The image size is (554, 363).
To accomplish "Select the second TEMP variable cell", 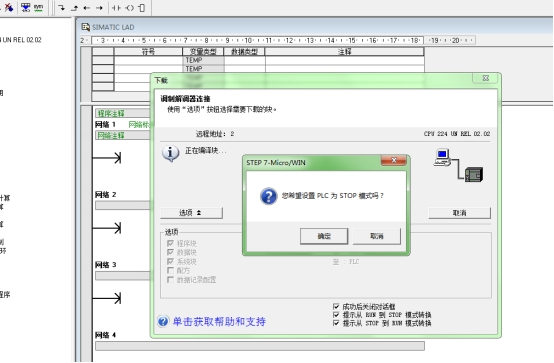I will [x=203, y=69].
